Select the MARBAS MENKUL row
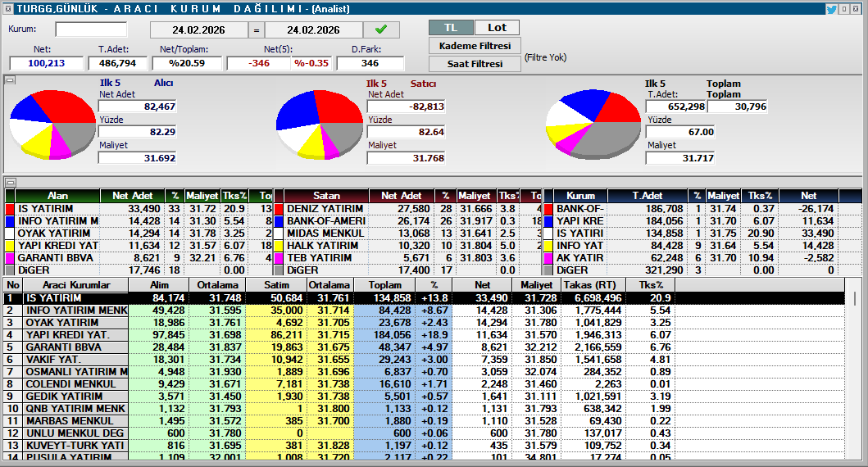The height and width of the screenshot is (467, 868). 424,421
